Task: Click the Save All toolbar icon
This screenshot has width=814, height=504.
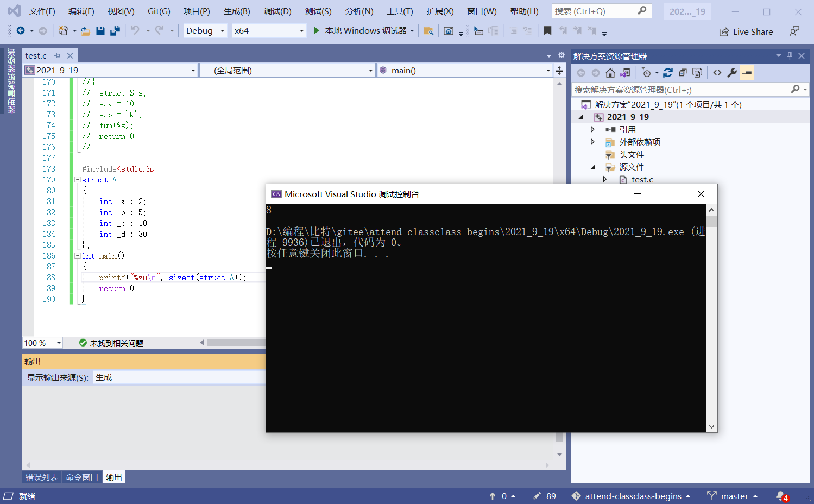Action: (115, 31)
